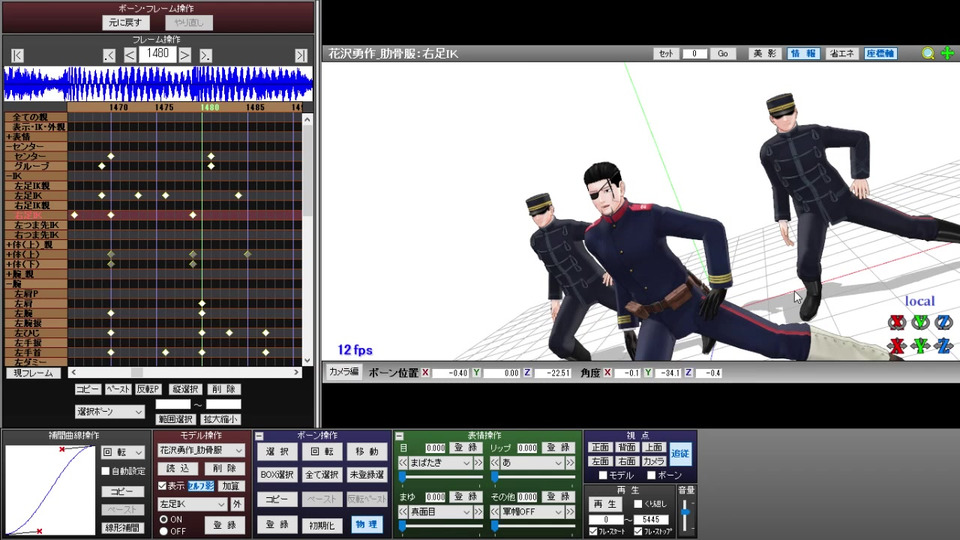Previous eye morph (<< beside まばたき)

point(403,463)
